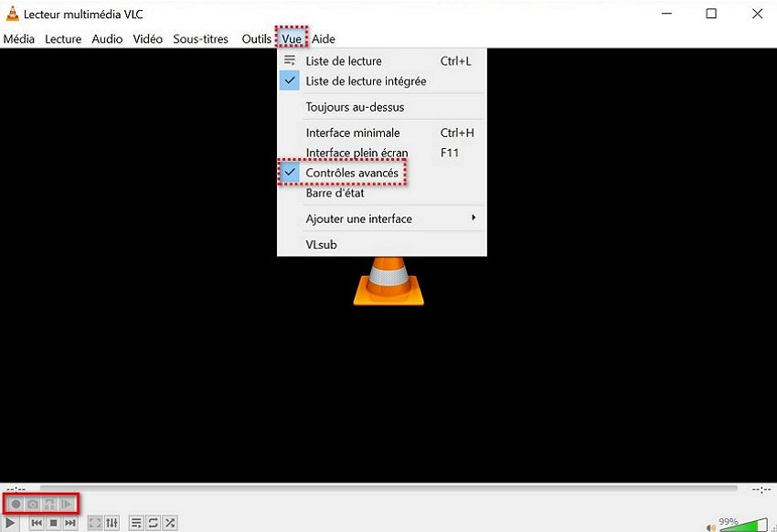Toggle the loop repeat icon

(153, 523)
